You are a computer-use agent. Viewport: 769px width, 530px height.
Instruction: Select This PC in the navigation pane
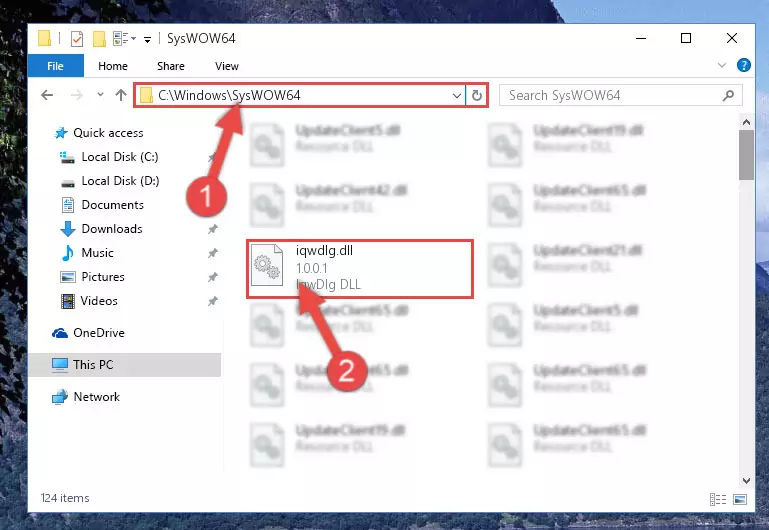(x=125, y=365)
